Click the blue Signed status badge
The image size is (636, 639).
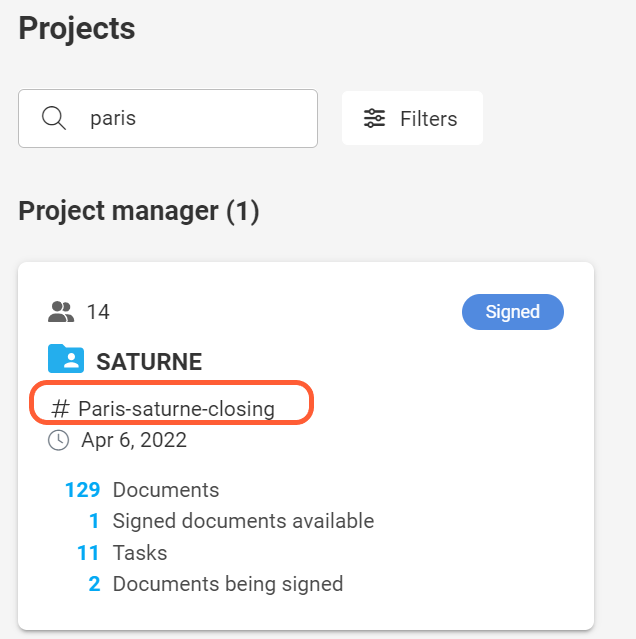(x=512, y=312)
